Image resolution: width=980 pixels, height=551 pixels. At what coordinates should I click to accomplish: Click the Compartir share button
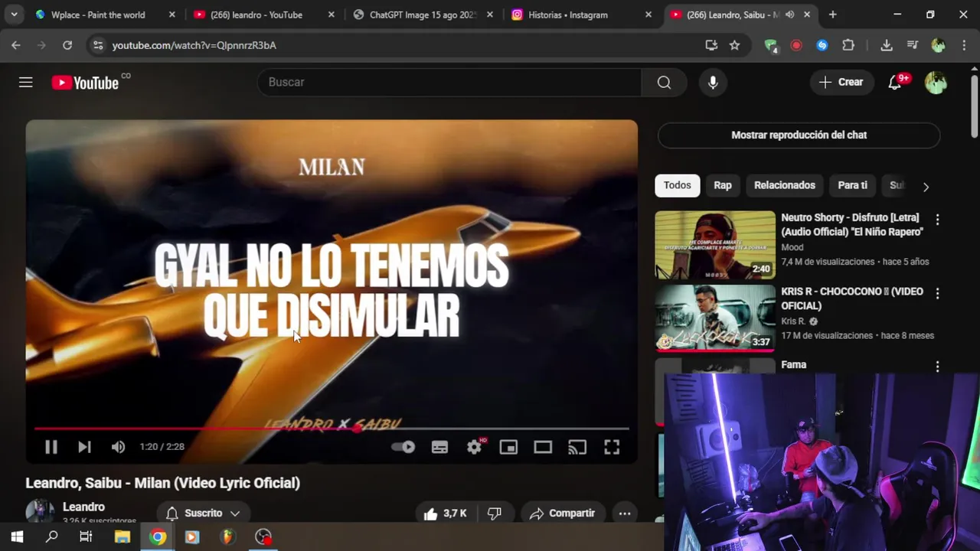[562, 514]
